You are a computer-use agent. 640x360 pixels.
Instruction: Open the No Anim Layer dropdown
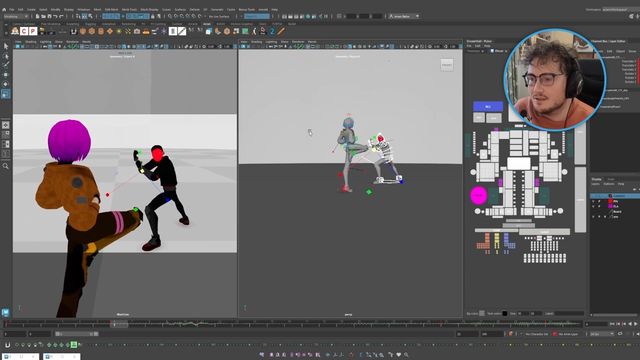coord(569,334)
